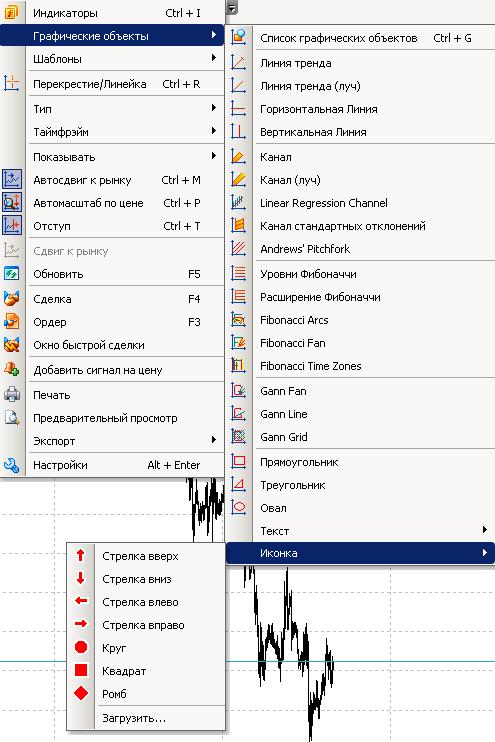The width and height of the screenshot is (495, 742).
Task: Select the Trend Line icon next to Линия тренда
Action: (239, 62)
